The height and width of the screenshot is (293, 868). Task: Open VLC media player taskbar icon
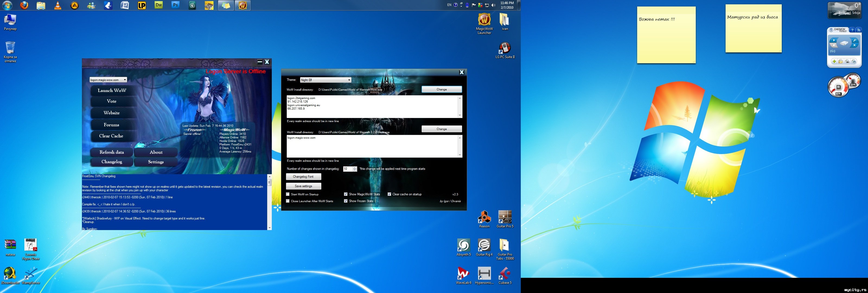[58, 5]
